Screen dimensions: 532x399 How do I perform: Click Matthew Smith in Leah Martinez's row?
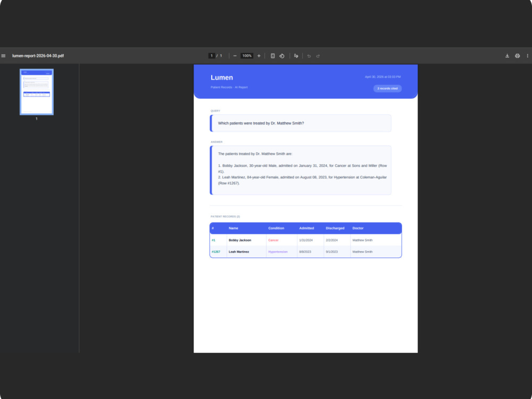pyautogui.click(x=362, y=252)
